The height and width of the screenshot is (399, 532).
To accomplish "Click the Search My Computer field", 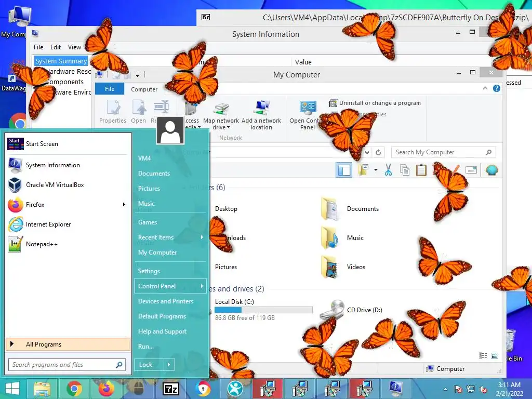I will [444, 152].
